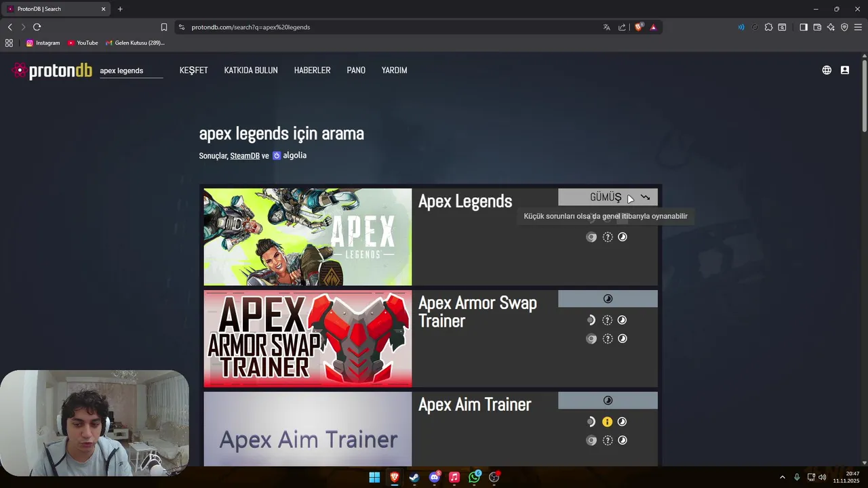Open Brave VPN shield icon
The height and width of the screenshot is (488, 868).
tap(844, 27)
